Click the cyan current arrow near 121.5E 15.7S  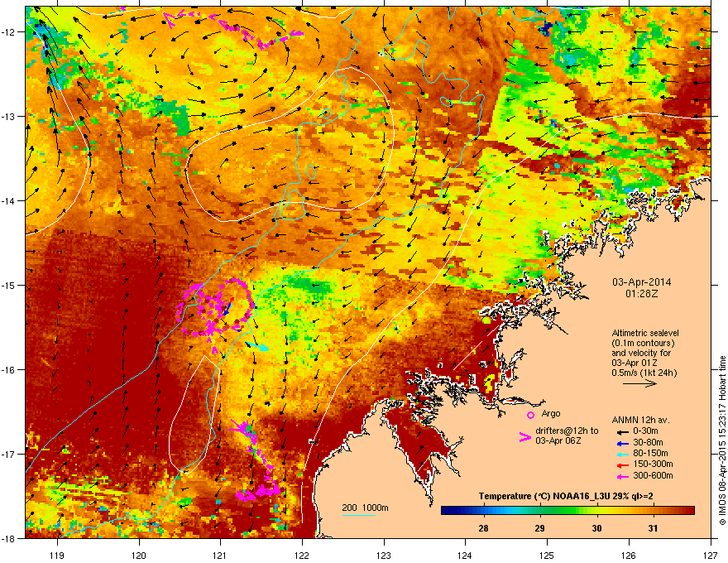click(x=256, y=345)
